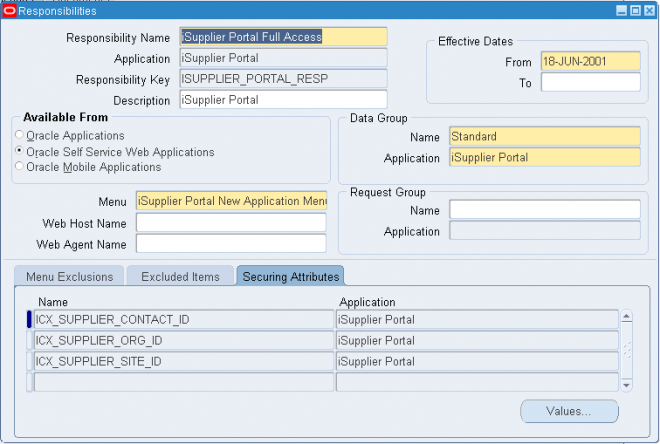Select the ICX_SUPPLIER_CONTACT_ID attribute row
This screenshot has height=444, width=660.
coord(184,319)
